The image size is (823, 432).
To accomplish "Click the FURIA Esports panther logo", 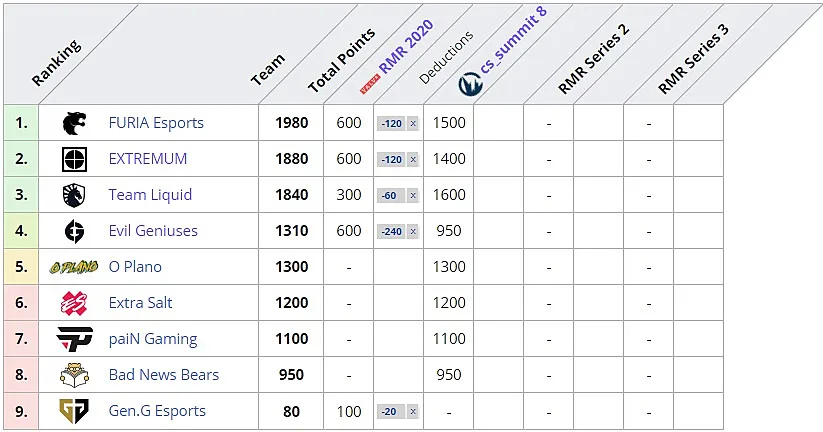I will (74, 123).
